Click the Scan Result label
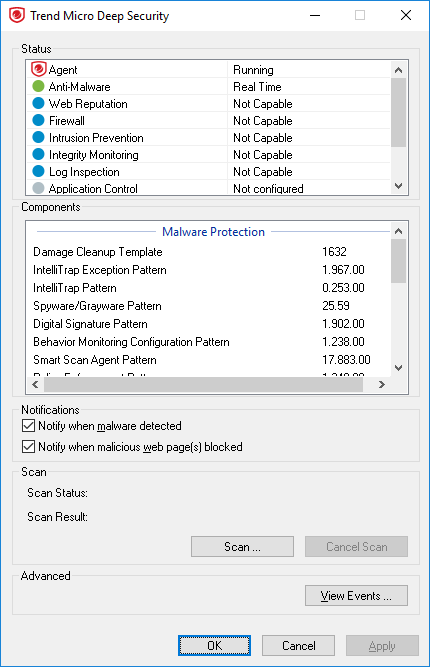This screenshot has width=430, height=667. pos(57,517)
